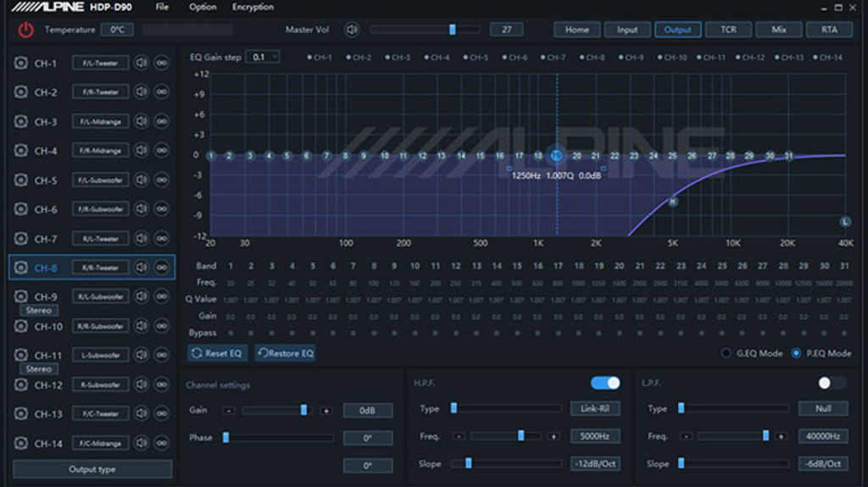Screen dimensions: 868x487
Task: Toggle bypass for band 31
Action: [844, 333]
